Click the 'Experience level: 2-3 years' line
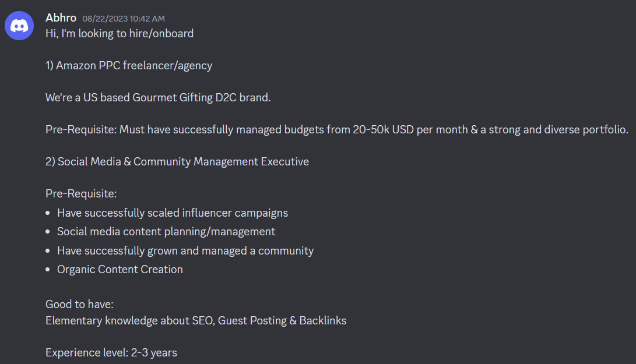 111,352
